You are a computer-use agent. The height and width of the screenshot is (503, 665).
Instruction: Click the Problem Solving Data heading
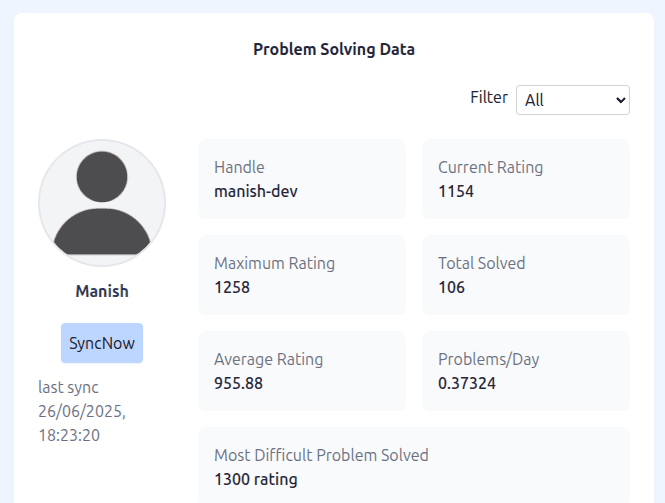(x=334, y=49)
